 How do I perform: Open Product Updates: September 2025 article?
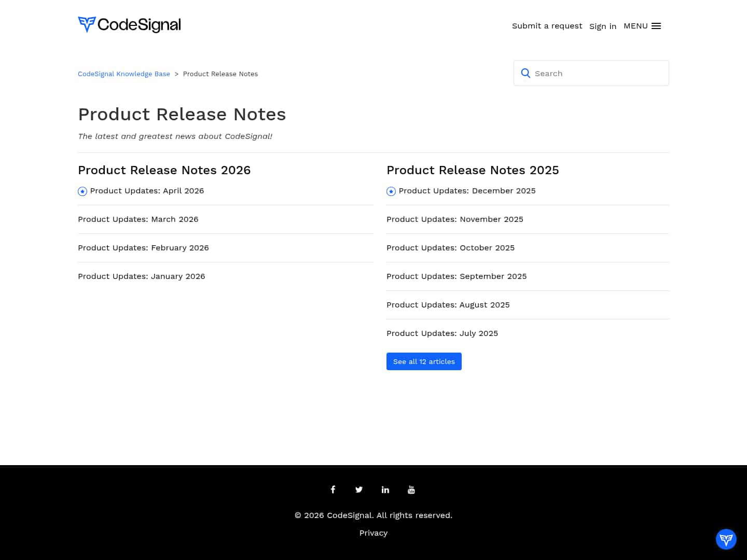tap(457, 276)
